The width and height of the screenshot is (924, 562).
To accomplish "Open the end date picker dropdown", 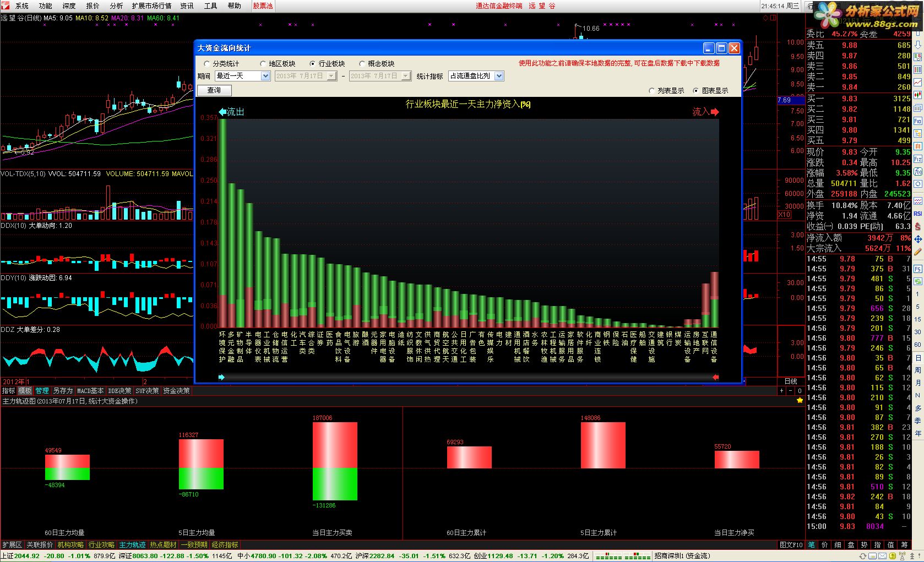I will click(406, 76).
